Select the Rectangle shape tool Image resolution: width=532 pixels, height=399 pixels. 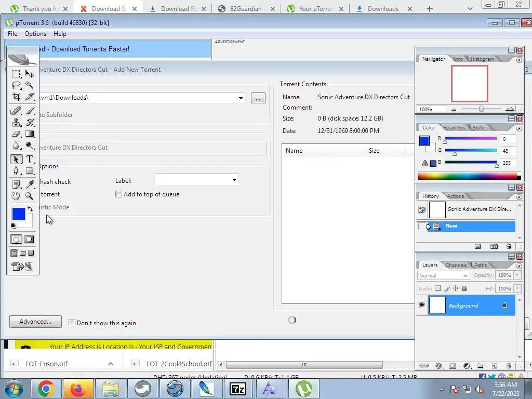30,170
